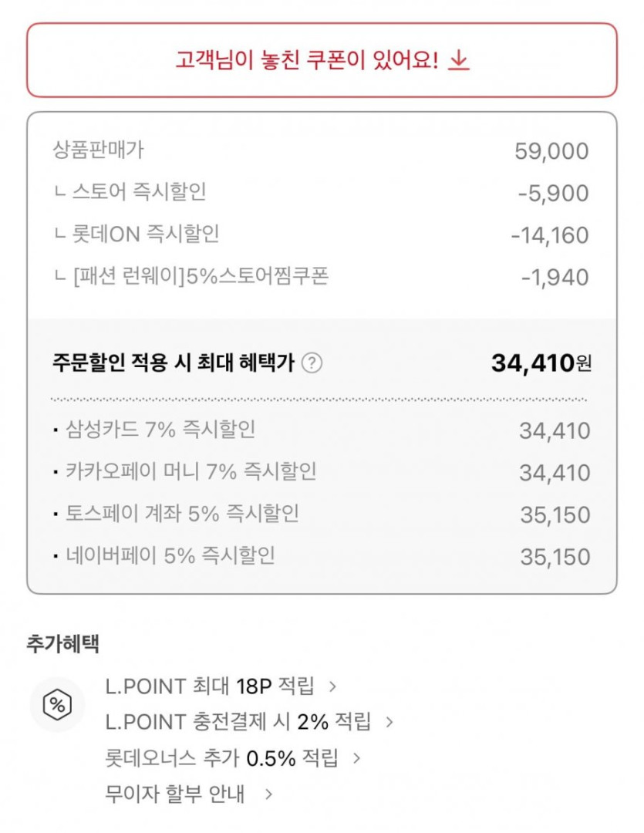The height and width of the screenshot is (833, 644).
Task: Open the missed coupon banner '고객님이 놓친 쿠폰이 있어요!'
Action: [309, 60]
